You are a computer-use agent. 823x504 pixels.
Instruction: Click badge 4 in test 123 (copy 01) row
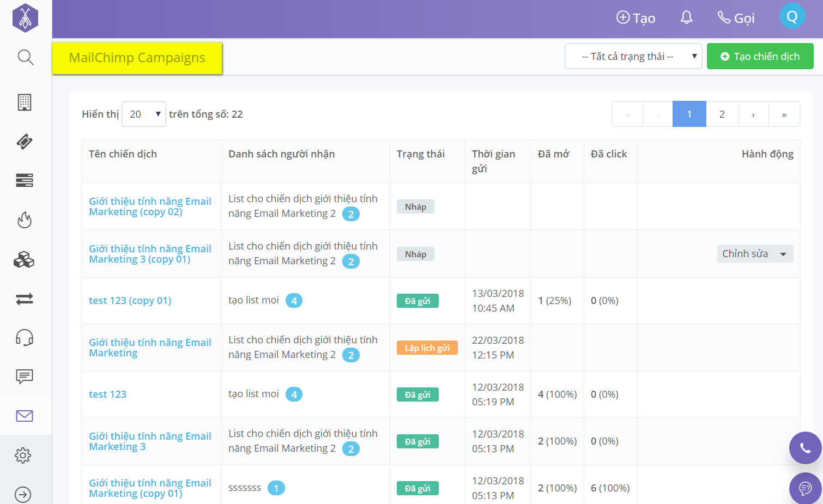(294, 301)
